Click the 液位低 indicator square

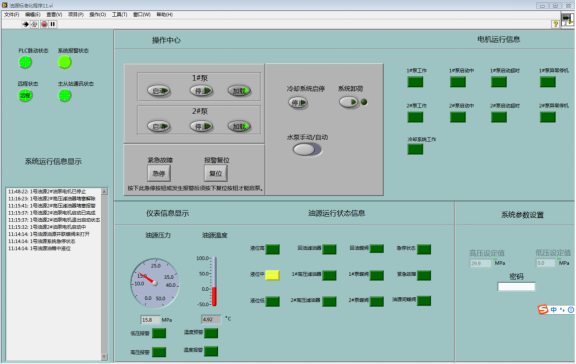[x=273, y=302]
